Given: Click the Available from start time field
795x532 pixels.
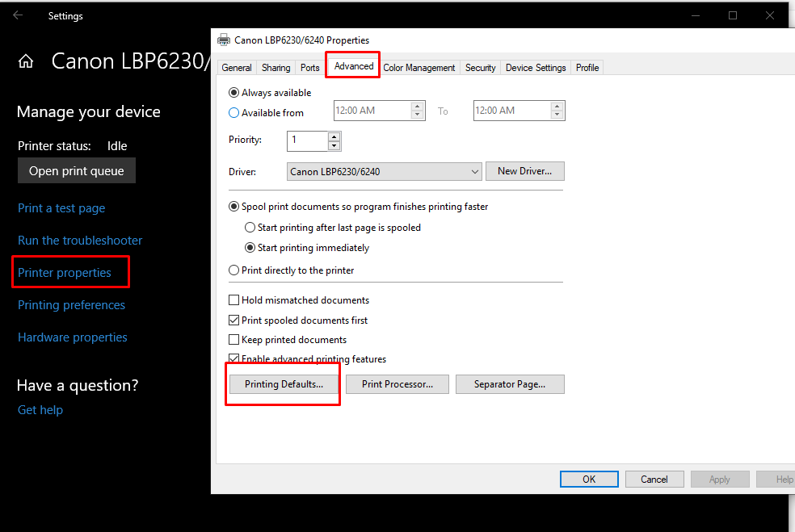Looking at the screenshot, I should pyautogui.click(x=372, y=111).
